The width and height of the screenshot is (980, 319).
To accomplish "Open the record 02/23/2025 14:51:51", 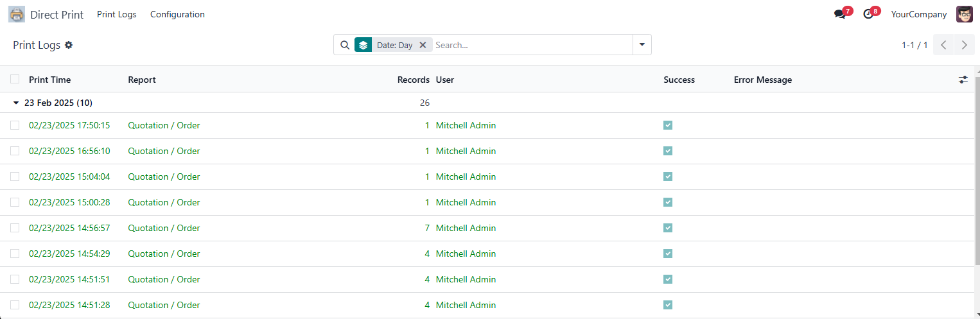I will pos(69,279).
